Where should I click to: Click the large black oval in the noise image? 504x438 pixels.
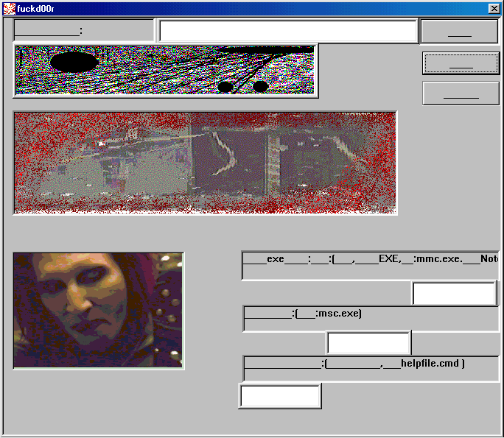point(74,62)
